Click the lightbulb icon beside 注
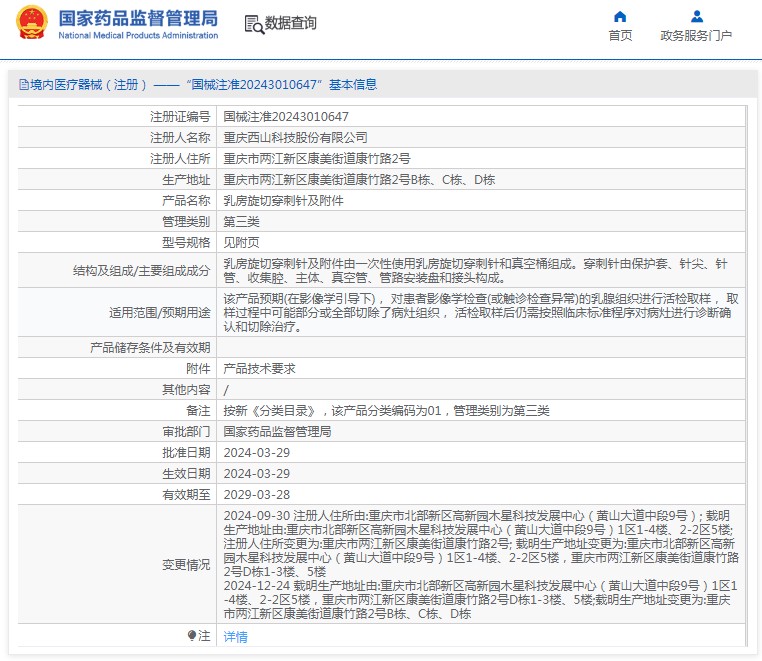The width and height of the screenshot is (762, 661). coord(192,636)
